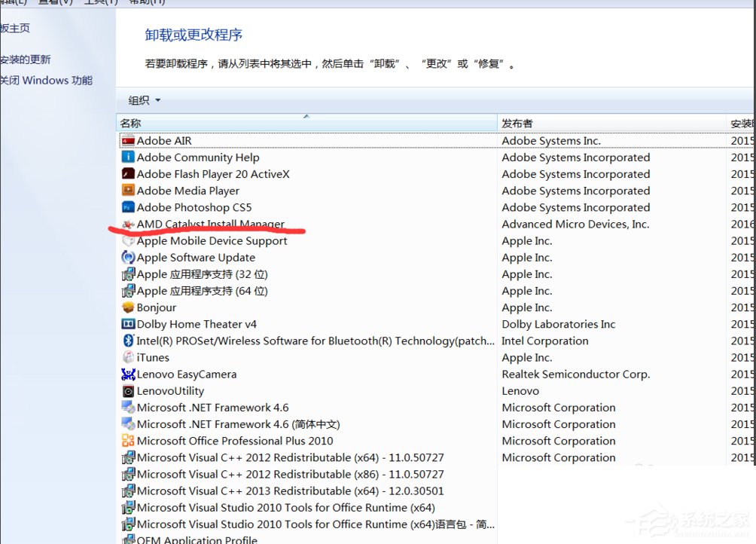
Task: Select the iTunes program icon
Action: click(x=129, y=357)
